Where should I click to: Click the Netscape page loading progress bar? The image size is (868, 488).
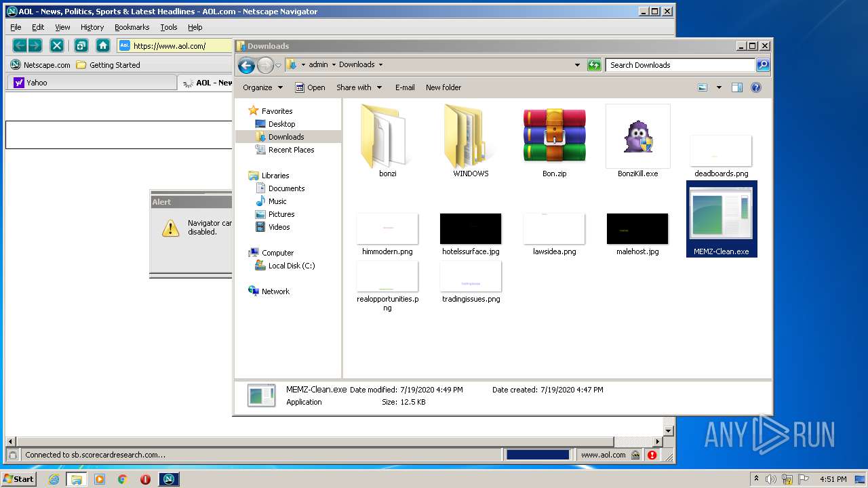538,455
